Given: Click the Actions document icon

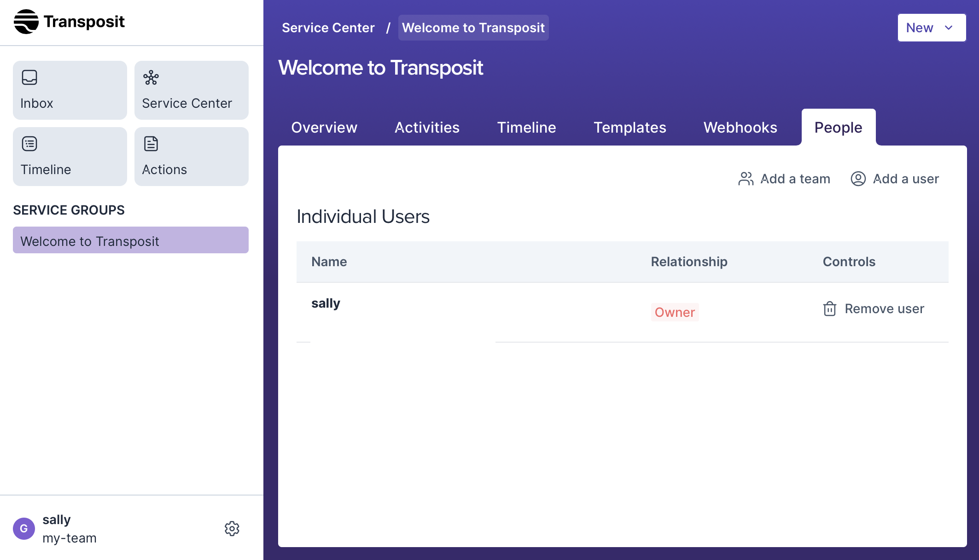Looking at the screenshot, I should 151,144.
